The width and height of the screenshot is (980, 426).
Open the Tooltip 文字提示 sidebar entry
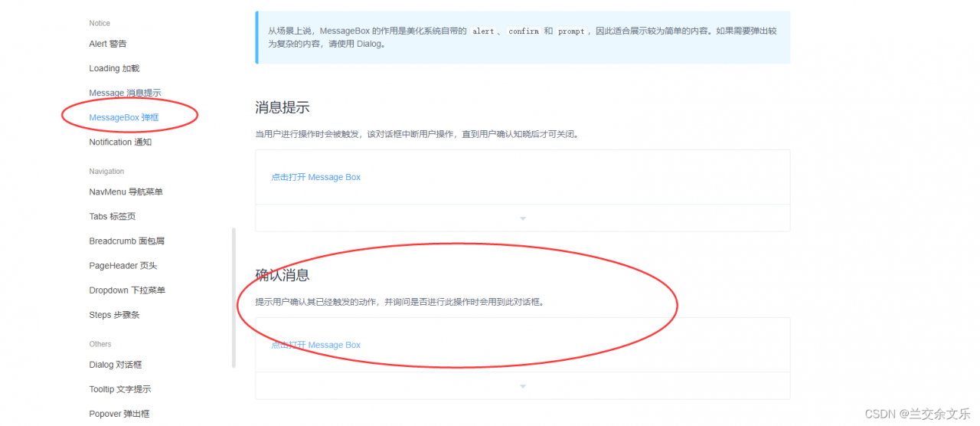(119, 388)
